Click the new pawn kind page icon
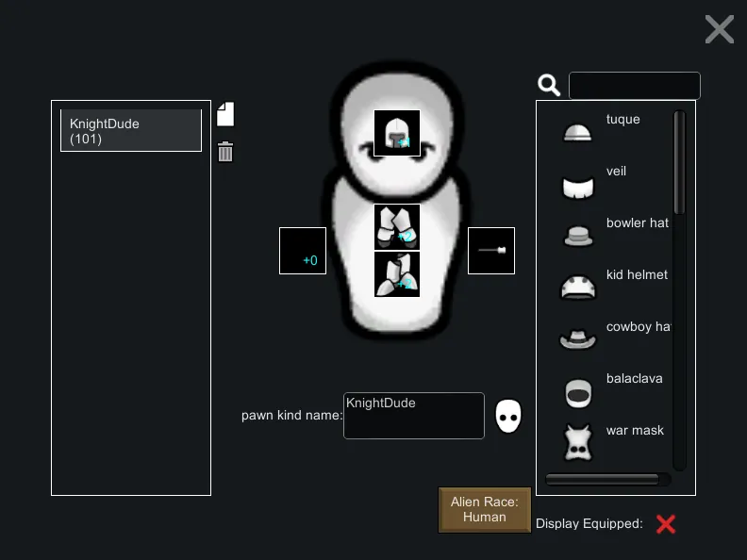This screenshot has height=560, width=747. [224, 114]
